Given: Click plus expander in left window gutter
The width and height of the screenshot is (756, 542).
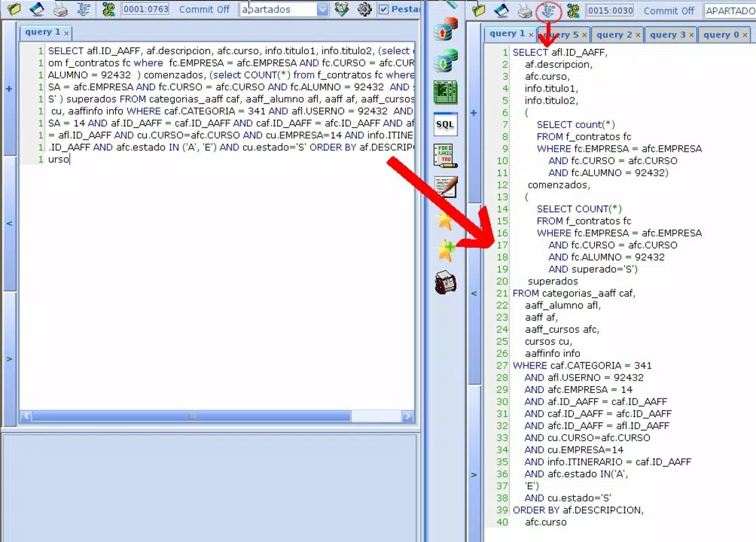Looking at the screenshot, I should 9,89.
